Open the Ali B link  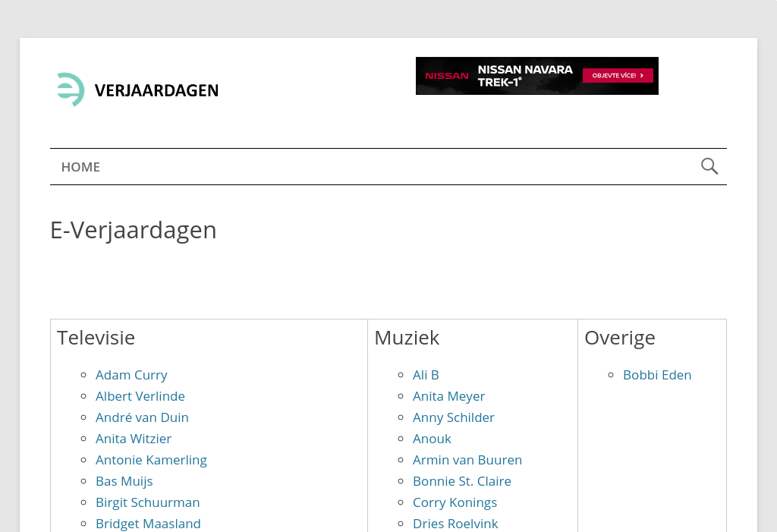426,375
